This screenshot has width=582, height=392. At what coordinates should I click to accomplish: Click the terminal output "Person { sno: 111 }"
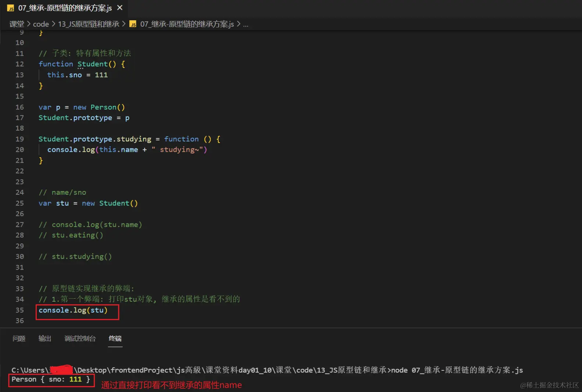(x=51, y=380)
